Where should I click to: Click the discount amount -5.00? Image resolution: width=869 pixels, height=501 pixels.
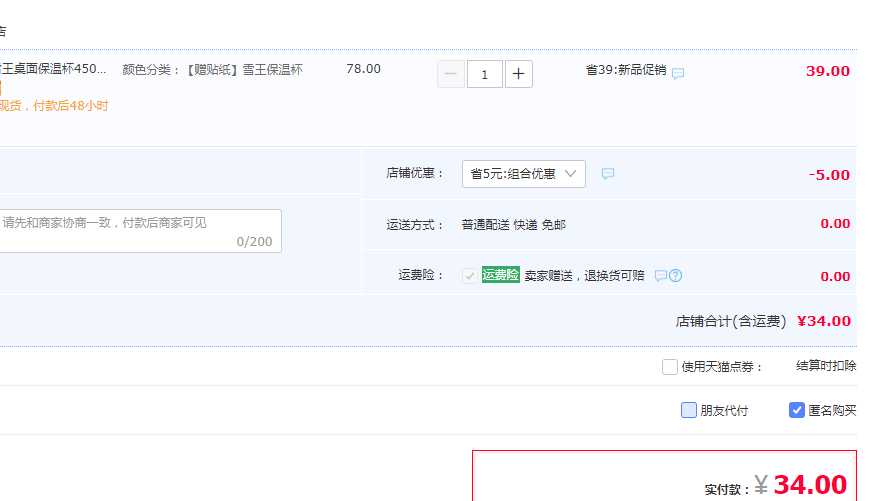[829, 175]
